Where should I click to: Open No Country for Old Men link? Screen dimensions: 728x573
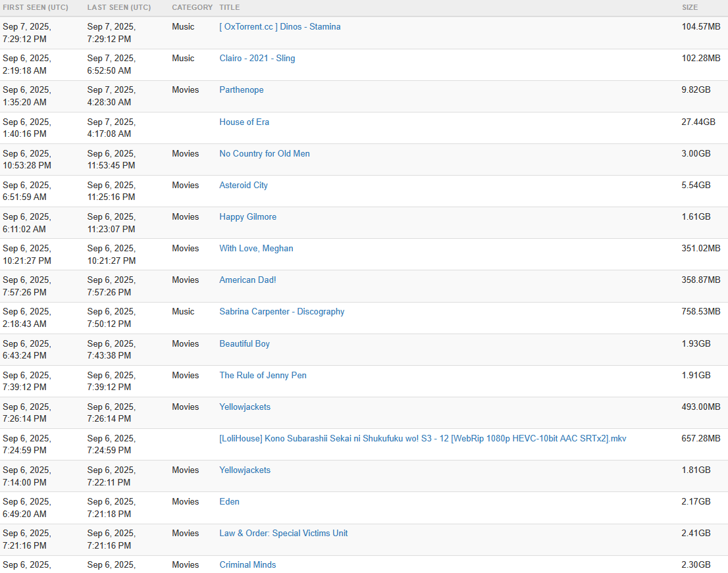pos(265,153)
